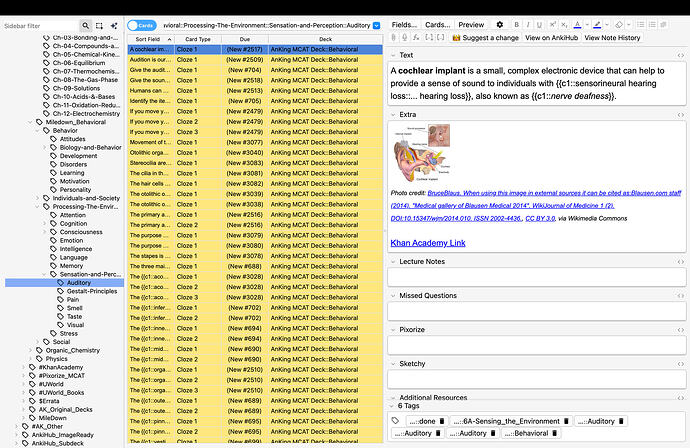Click the paperclip attach file icon

pyautogui.click(x=393, y=37)
